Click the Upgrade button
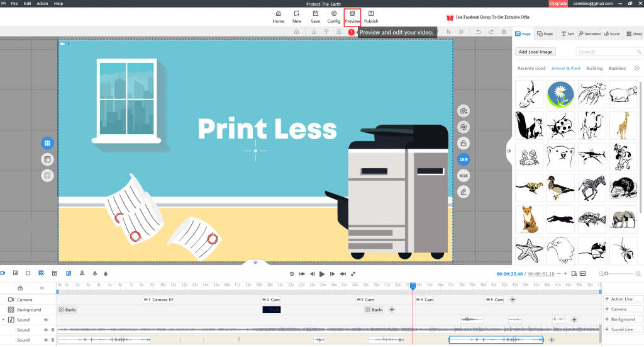644x347 pixels. coord(558,4)
